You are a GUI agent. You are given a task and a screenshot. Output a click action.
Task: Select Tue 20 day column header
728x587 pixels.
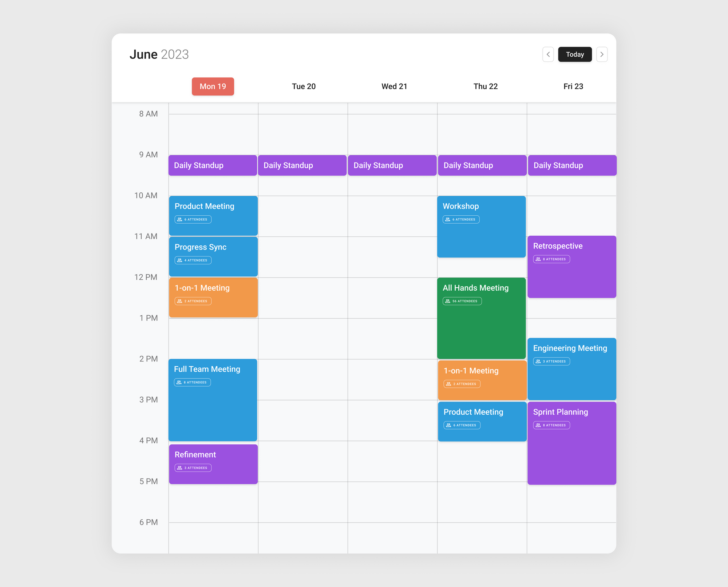click(x=303, y=86)
